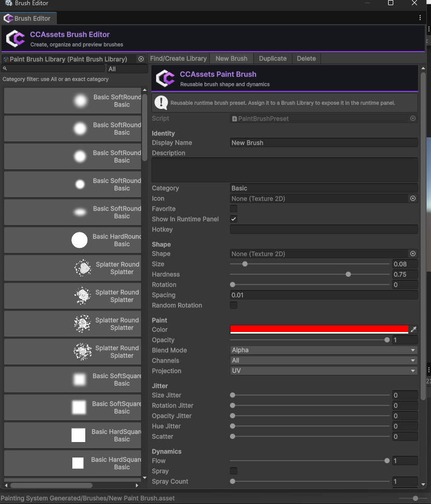The height and width of the screenshot is (504, 431).
Task: Open the Icon texture object picker
Action: (413, 198)
